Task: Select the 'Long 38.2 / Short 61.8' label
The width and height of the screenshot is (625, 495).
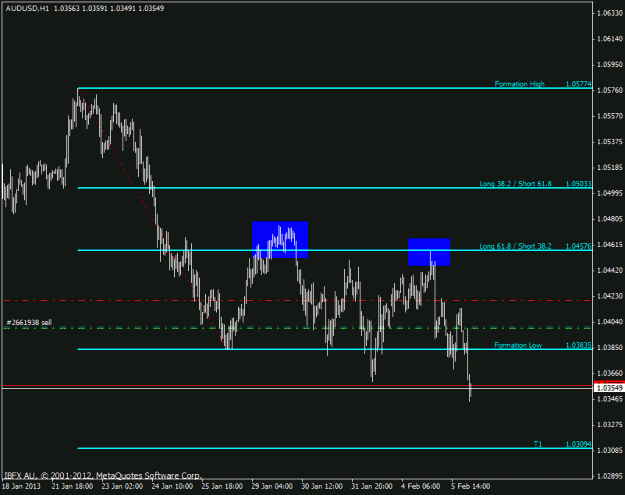Action: [515, 183]
